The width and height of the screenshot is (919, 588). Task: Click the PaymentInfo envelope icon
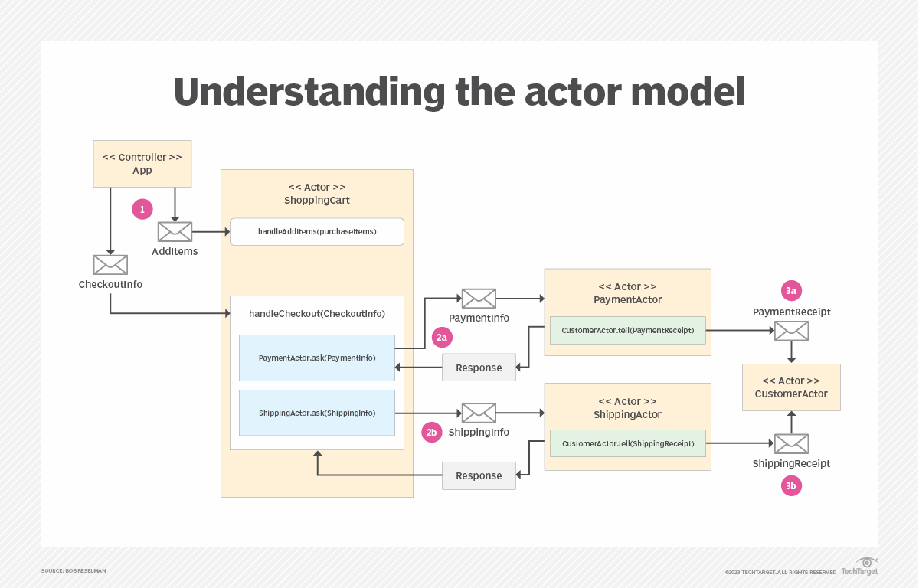479,299
